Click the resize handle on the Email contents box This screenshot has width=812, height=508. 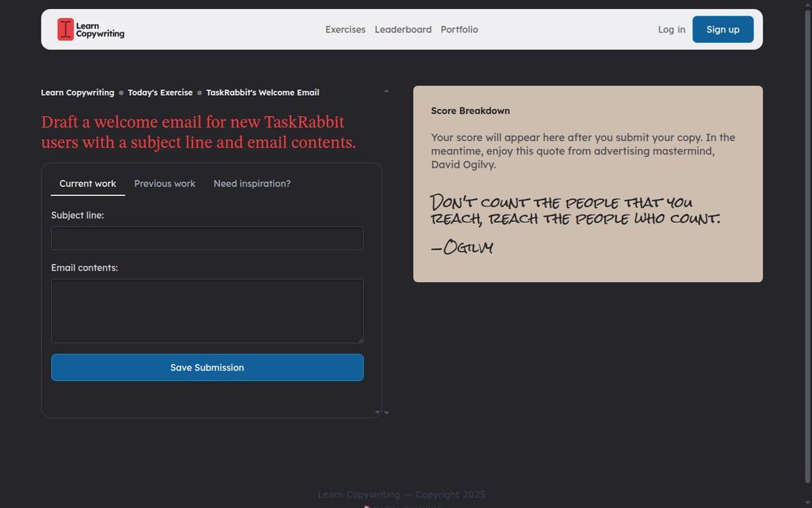coord(361,341)
